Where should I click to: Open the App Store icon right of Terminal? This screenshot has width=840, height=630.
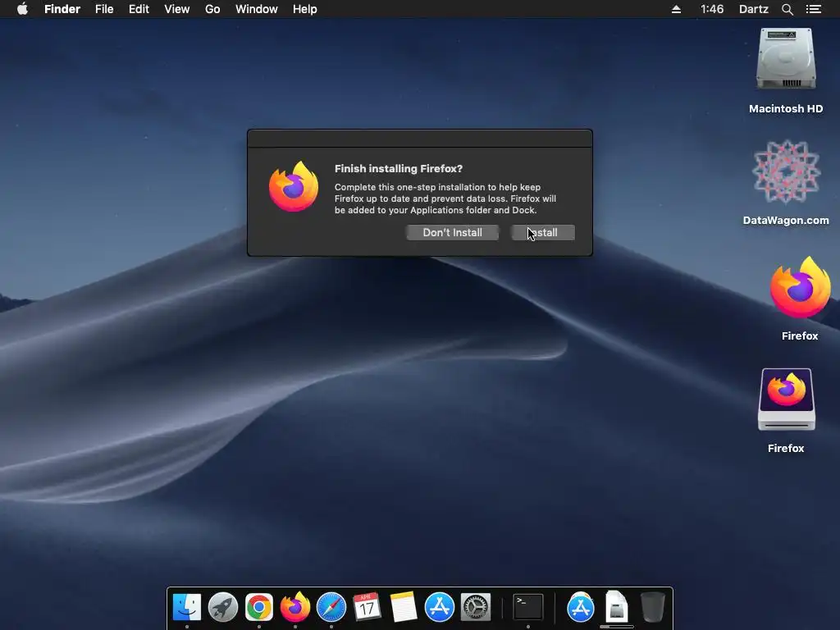point(581,607)
